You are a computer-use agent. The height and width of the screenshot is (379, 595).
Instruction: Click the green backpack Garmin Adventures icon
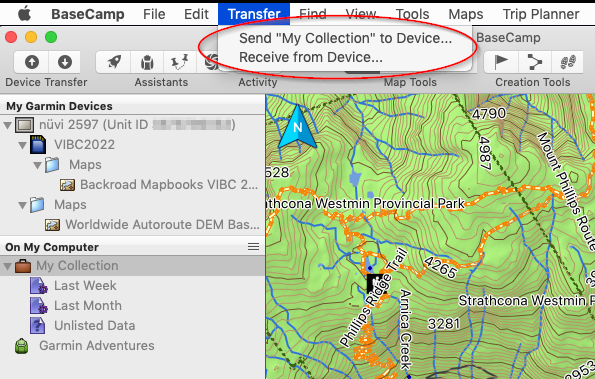[22, 346]
